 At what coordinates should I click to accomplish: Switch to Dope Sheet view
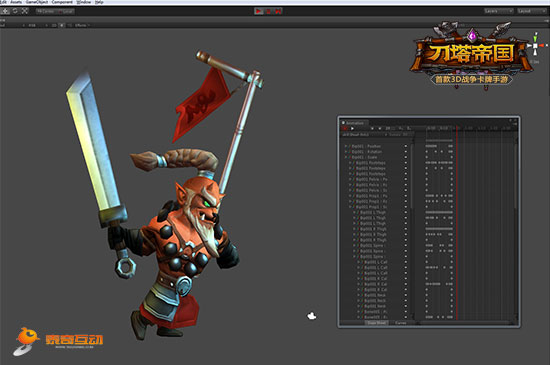377,323
